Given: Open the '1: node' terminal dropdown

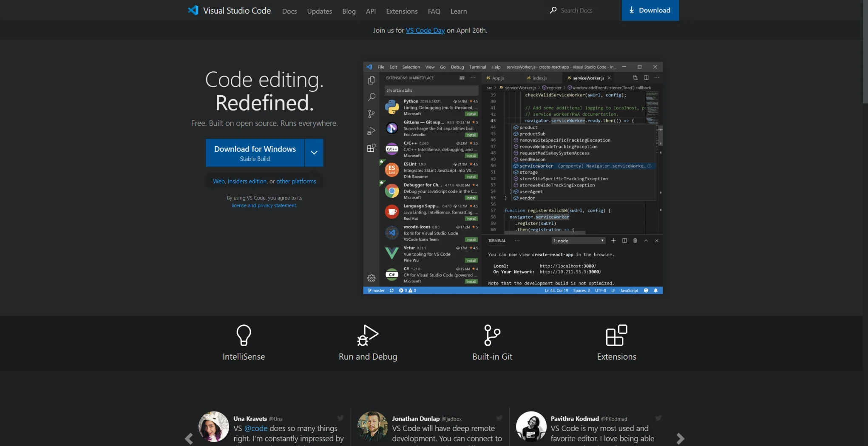Looking at the screenshot, I should pos(579,241).
